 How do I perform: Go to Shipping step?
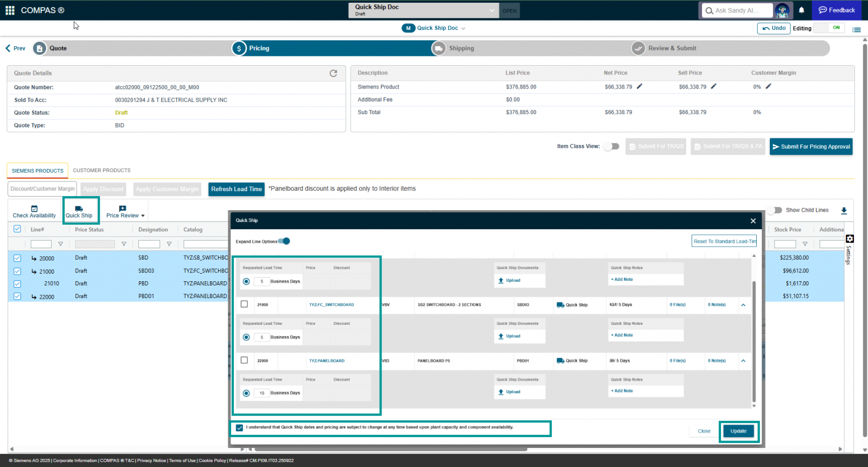(461, 48)
